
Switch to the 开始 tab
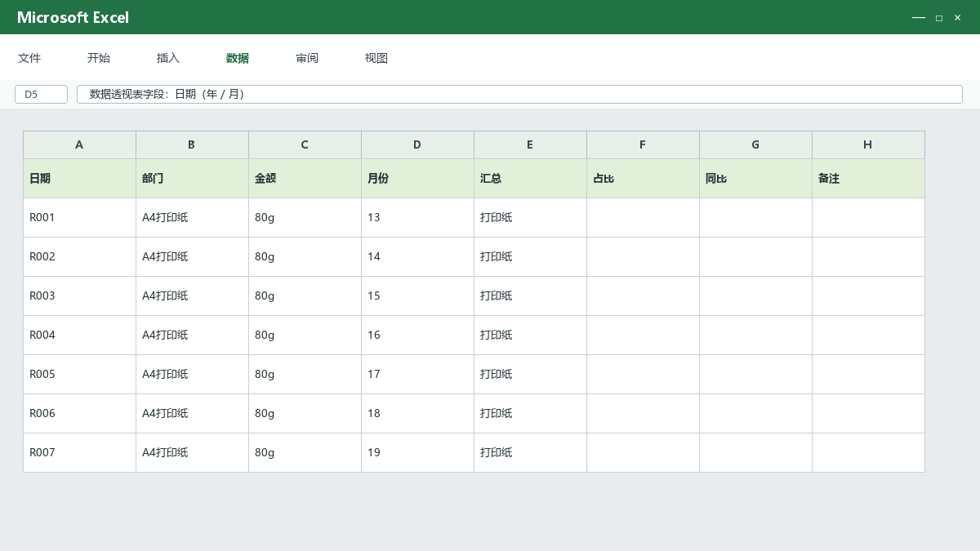click(99, 58)
